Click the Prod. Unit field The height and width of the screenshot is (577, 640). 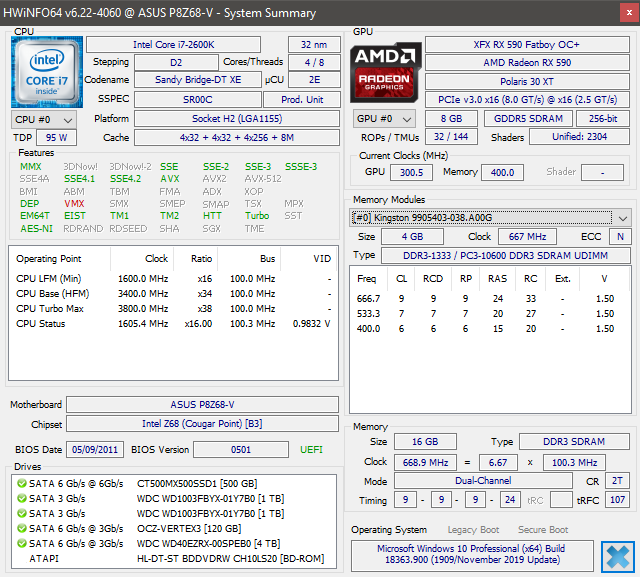[302, 100]
